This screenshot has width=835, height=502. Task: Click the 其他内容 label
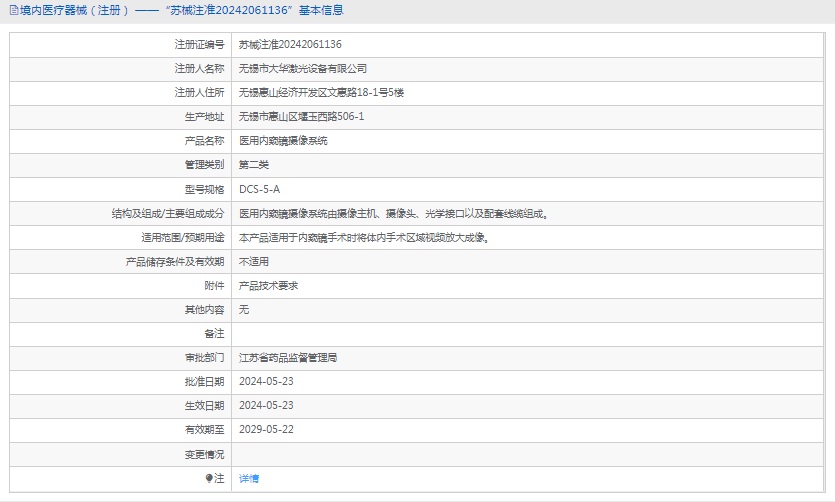pos(204,310)
